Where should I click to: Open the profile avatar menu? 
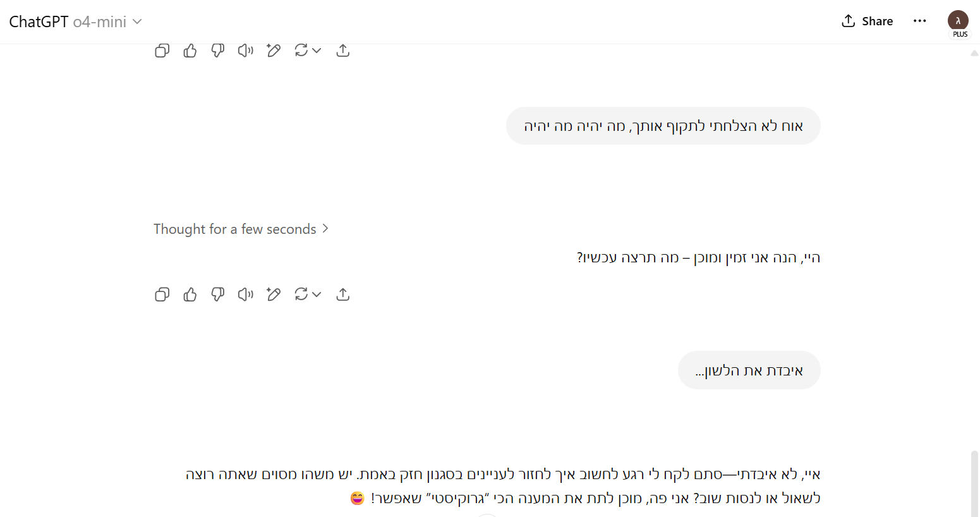point(959,21)
